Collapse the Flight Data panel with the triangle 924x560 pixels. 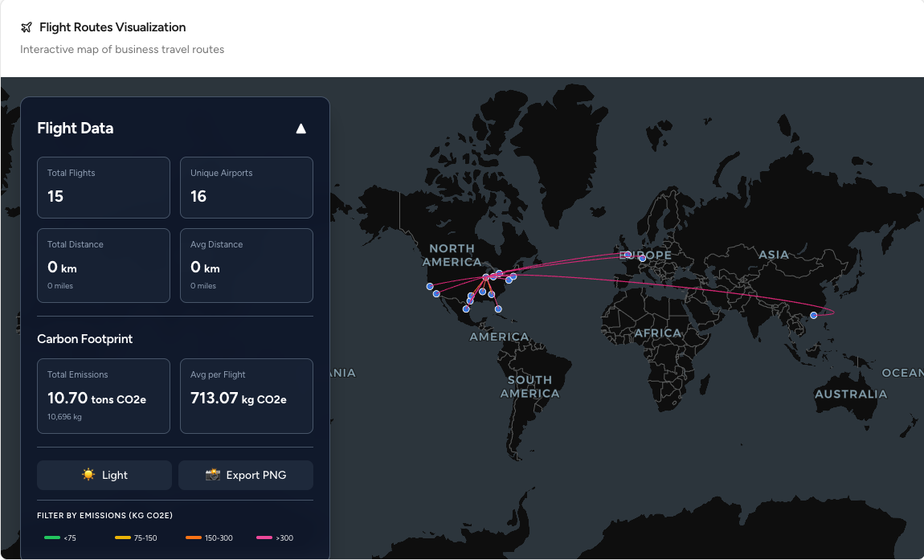tap(301, 128)
